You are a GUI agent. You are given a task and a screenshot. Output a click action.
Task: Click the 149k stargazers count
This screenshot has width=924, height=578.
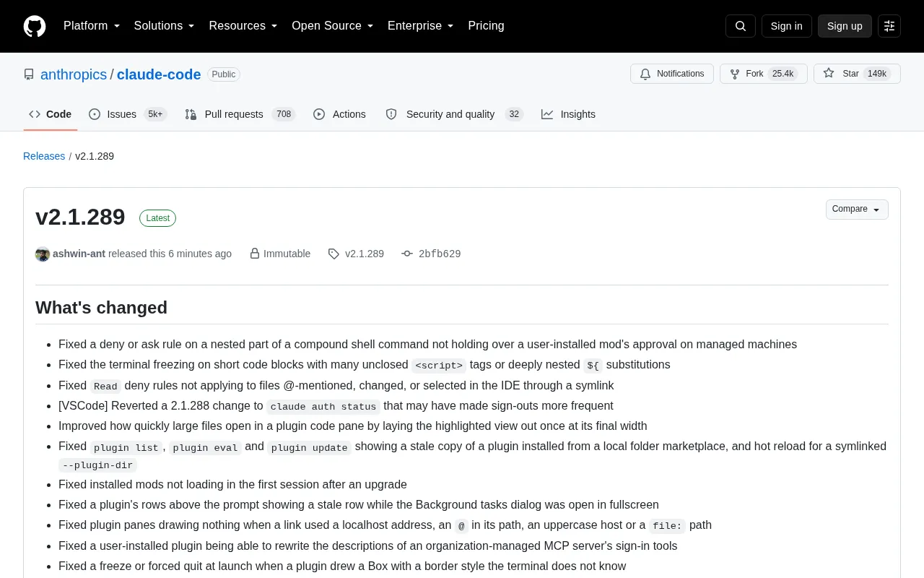(877, 74)
